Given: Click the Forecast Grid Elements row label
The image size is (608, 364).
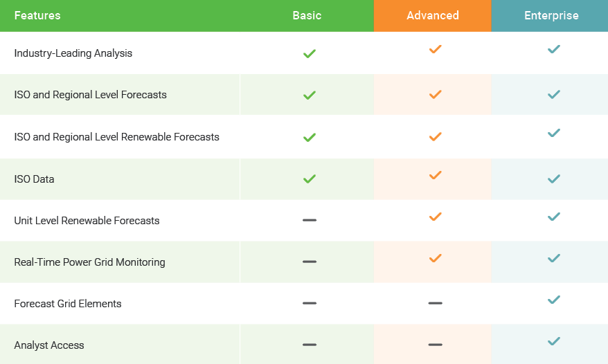Looking at the screenshot, I should 68,304.
